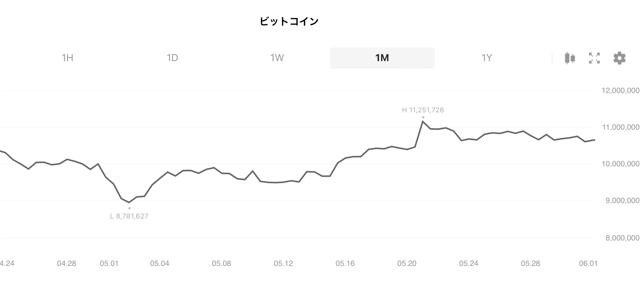Select the 1H timeframe

(x=67, y=58)
